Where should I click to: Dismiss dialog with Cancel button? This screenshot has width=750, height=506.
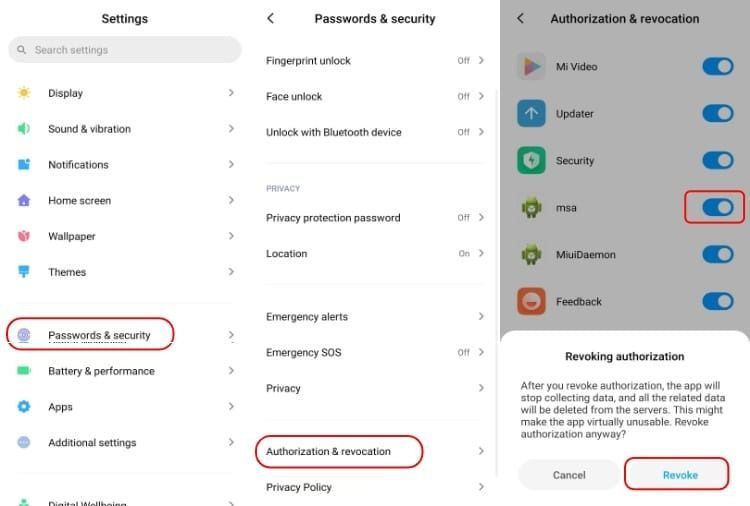[569, 474]
